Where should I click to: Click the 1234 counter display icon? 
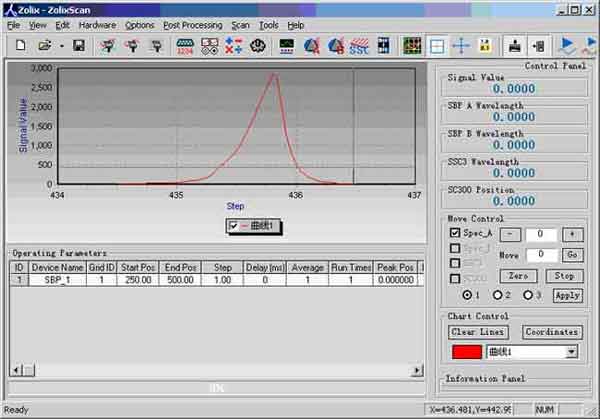pos(186,46)
